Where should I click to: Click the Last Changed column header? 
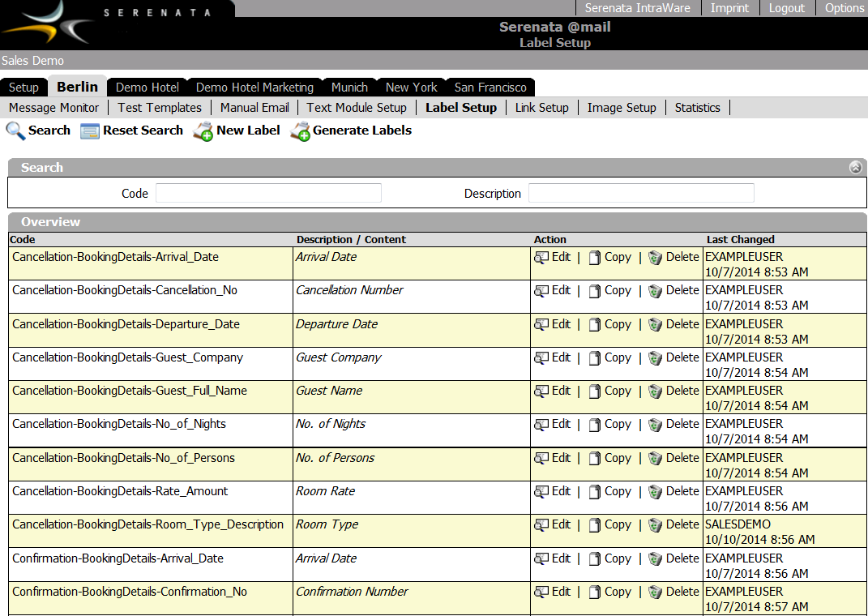coord(740,240)
